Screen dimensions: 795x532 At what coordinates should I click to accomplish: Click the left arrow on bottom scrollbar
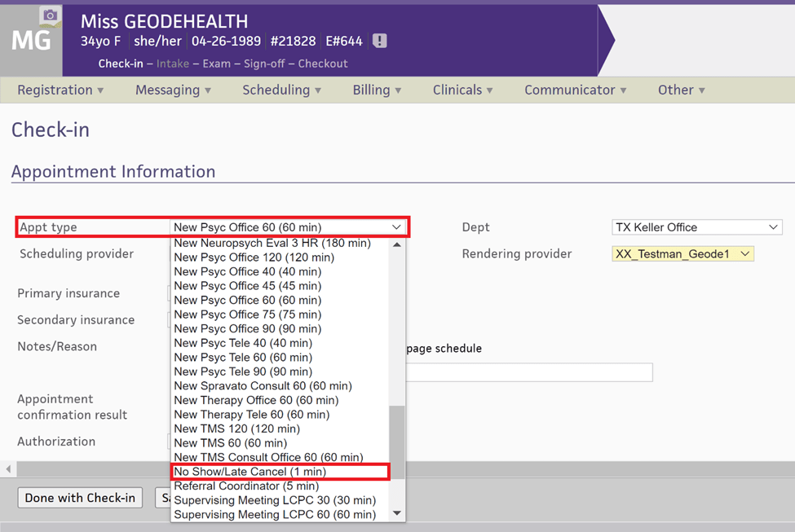[7, 469]
